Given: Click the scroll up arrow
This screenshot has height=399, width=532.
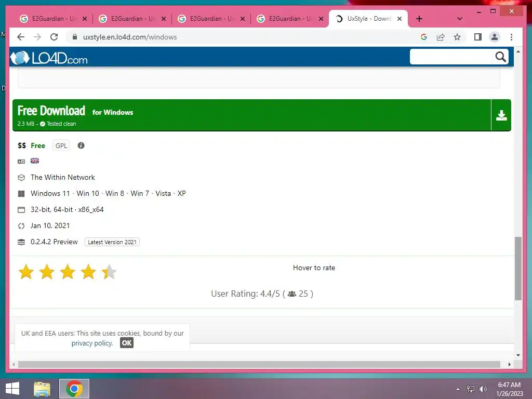Looking at the screenshot, I should click(x=518, y=51).
